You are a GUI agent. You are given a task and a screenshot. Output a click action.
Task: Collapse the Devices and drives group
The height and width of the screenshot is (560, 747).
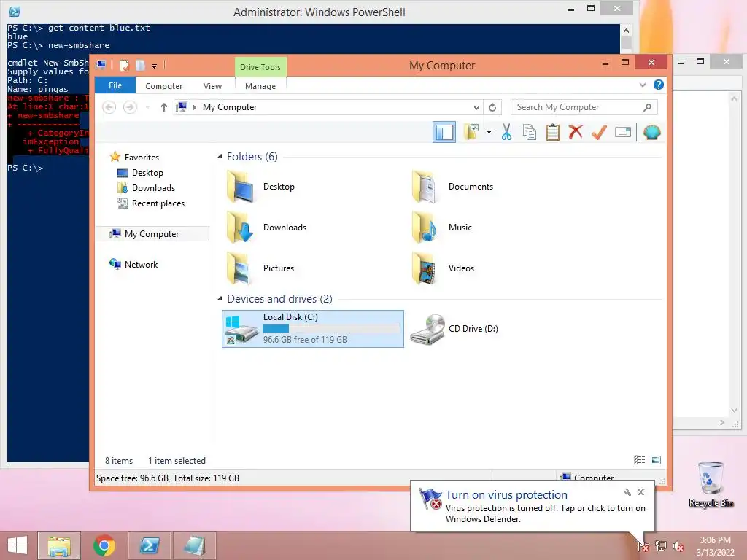pos(220,299)
